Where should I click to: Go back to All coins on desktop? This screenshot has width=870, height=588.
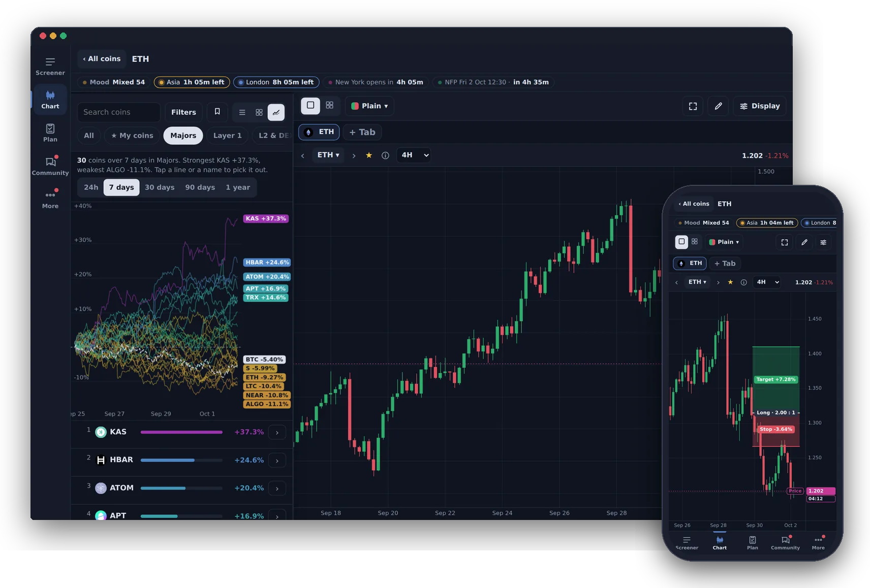(102, 59)
